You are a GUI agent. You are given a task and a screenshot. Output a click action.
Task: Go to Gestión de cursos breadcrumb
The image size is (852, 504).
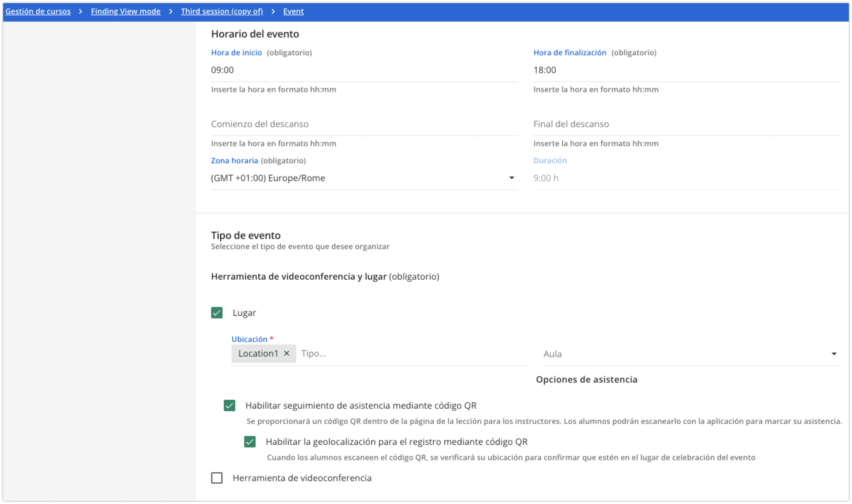pyautogui.click(x=38, y=11)
